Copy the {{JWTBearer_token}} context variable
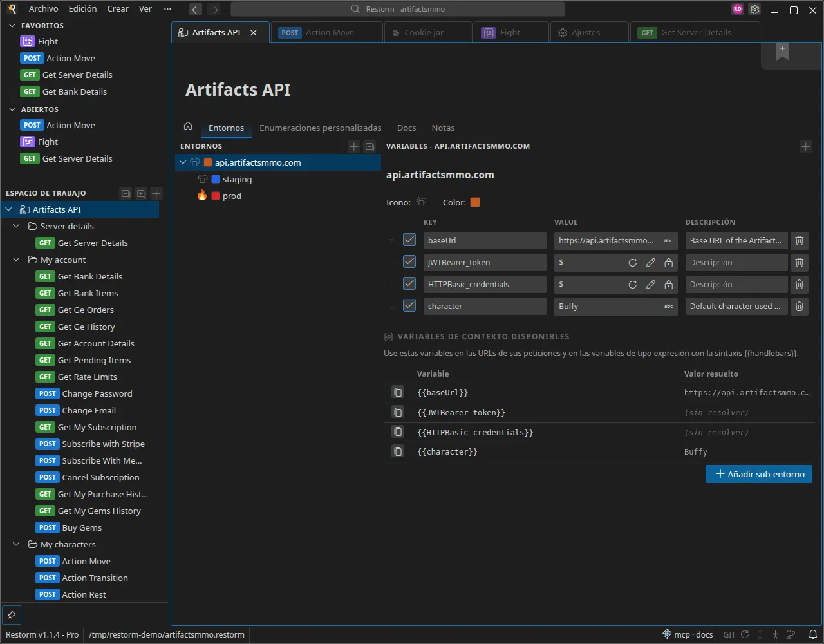824x644 pixels. click(x=398, y=412)
